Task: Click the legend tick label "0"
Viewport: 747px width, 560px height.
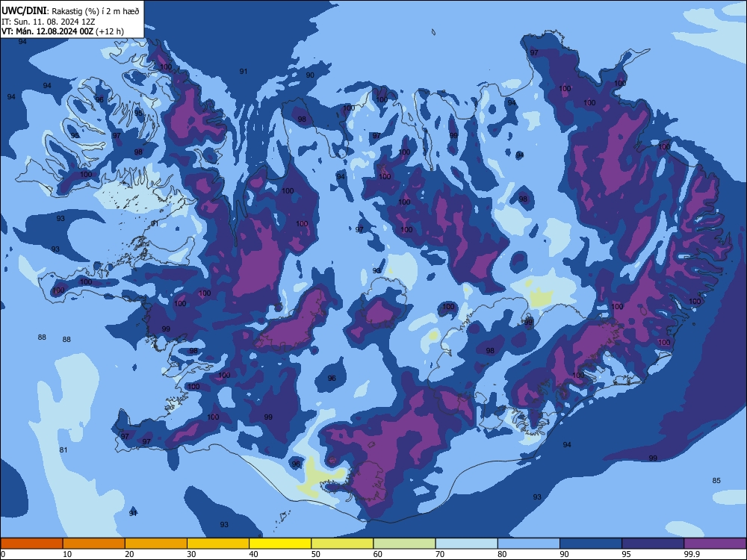Action: tap(3, 554)
